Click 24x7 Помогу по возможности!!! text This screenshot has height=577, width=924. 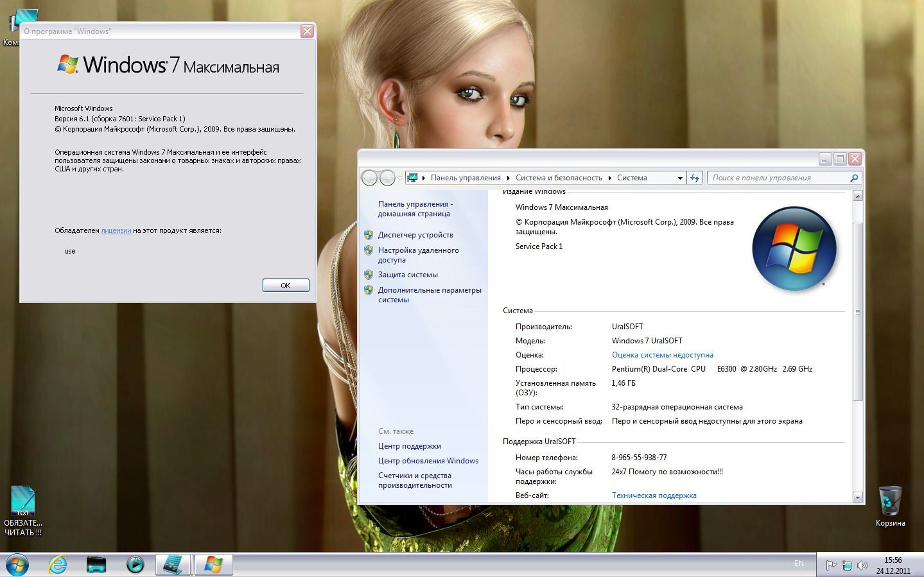(667, 472)
